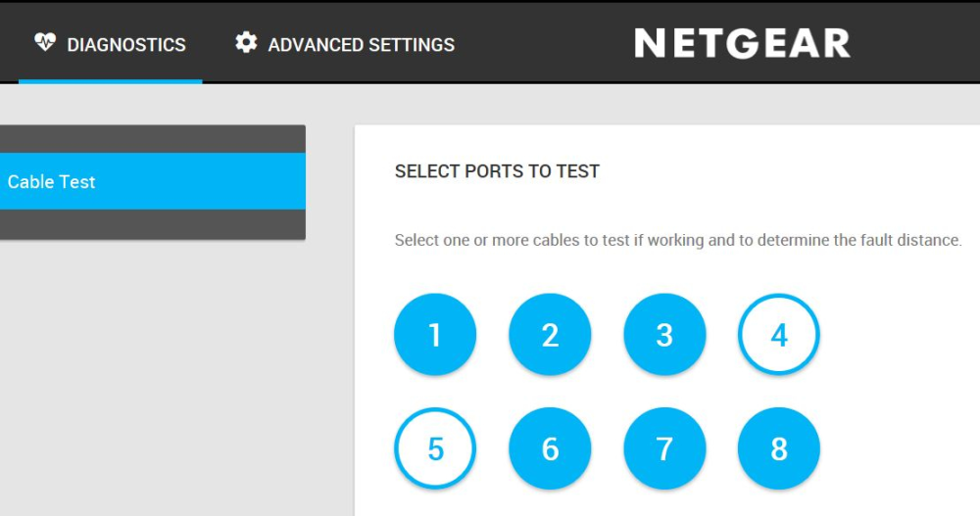Image resolution: width=980 pixels, height=516 pixels.
Task: Deselect port 6 circle
Action: (x=550, y=449)
